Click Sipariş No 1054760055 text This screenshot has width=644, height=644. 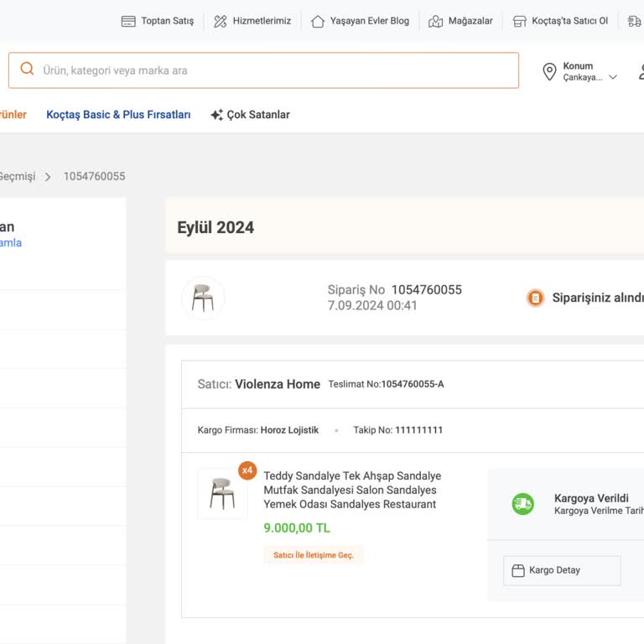pos(395,290)
